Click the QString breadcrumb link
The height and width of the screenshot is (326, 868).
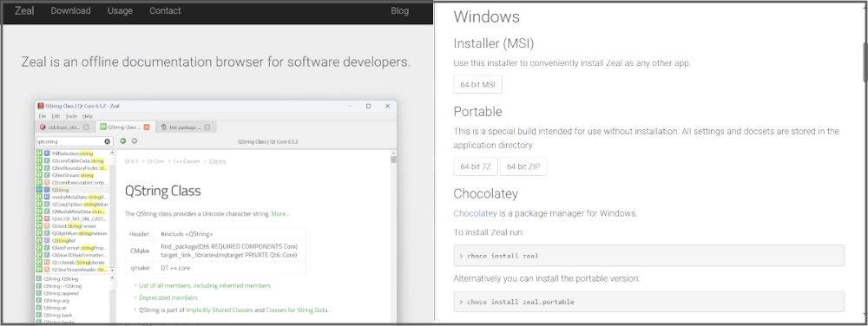click(x=218, y=161)
